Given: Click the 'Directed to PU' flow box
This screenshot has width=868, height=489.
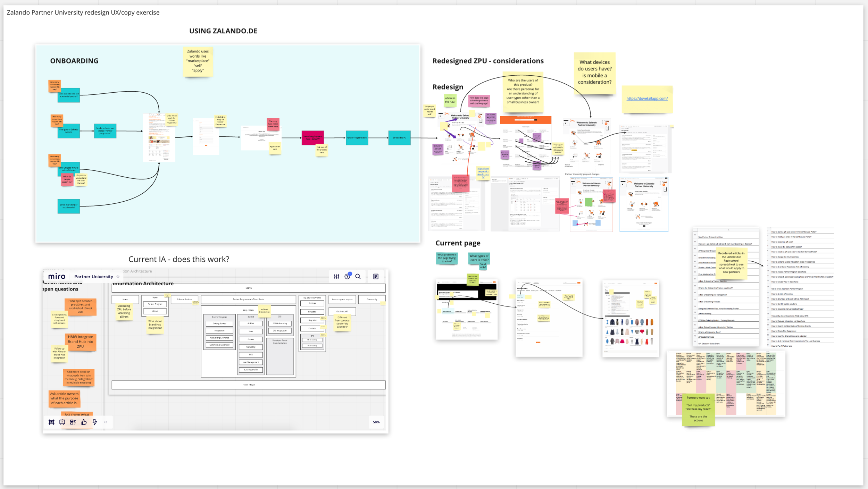Looking at the screenshot, I should pyautogui.click(x=399, y=138).
